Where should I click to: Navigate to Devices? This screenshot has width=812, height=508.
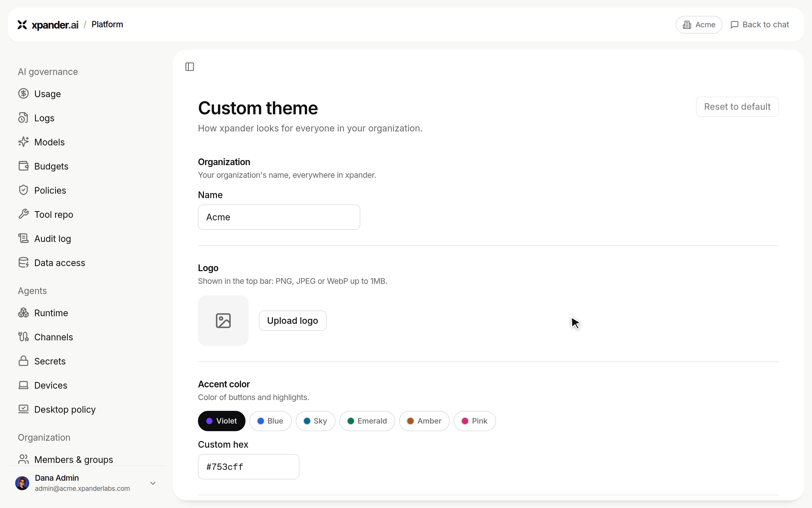(51, 385)
